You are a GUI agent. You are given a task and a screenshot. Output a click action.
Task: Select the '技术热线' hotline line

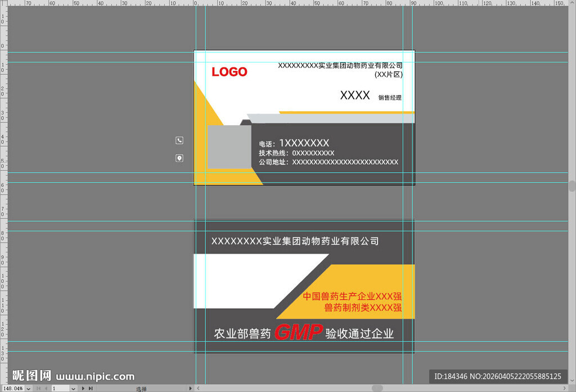(296, 153)
